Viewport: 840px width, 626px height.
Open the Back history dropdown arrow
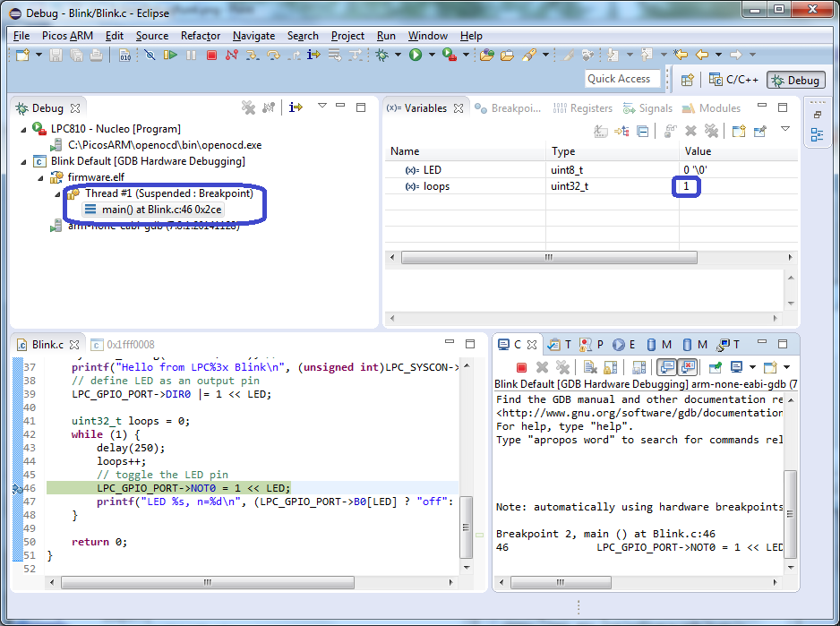click(718, 55)
